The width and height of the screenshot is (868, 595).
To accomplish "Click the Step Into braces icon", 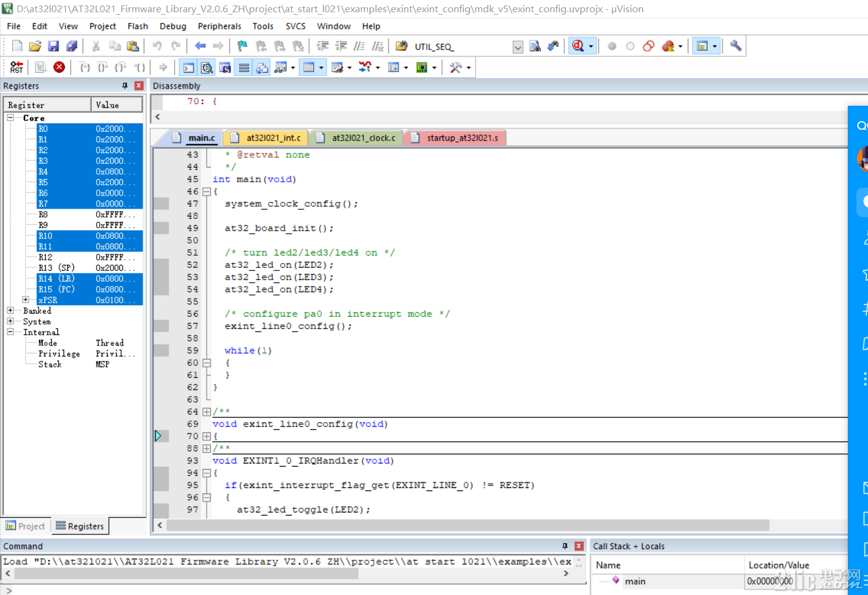I will (85, 67).
